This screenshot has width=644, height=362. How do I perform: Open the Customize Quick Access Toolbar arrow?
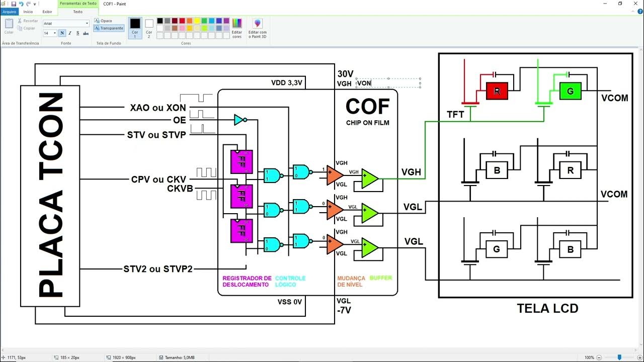point(35,4)
